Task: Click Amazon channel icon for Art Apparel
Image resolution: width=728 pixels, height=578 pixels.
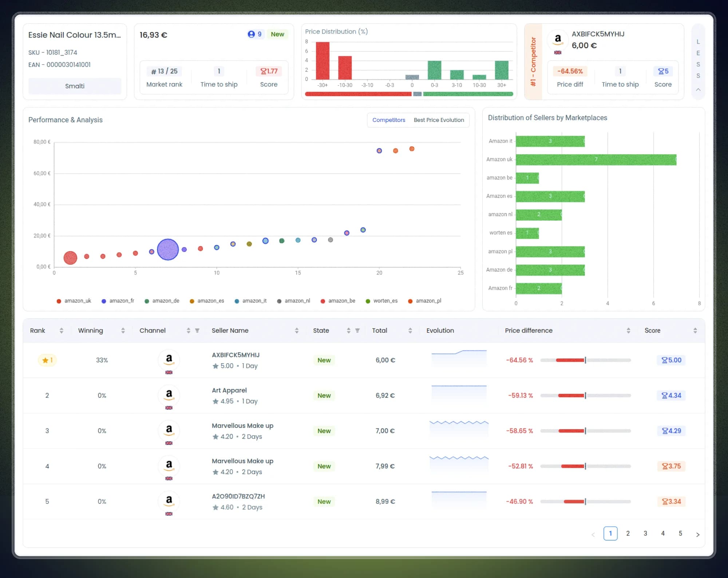Action: 169,395
